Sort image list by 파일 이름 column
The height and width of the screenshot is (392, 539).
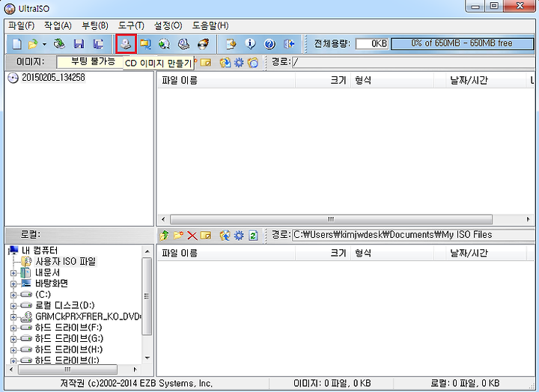coord(226,80)
